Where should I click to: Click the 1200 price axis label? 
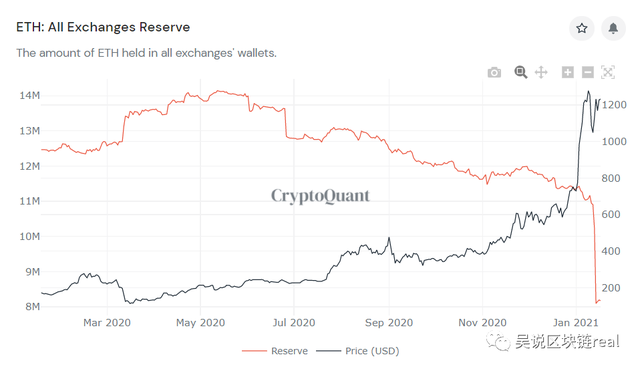pyautogui.click(x=614, y=105)
